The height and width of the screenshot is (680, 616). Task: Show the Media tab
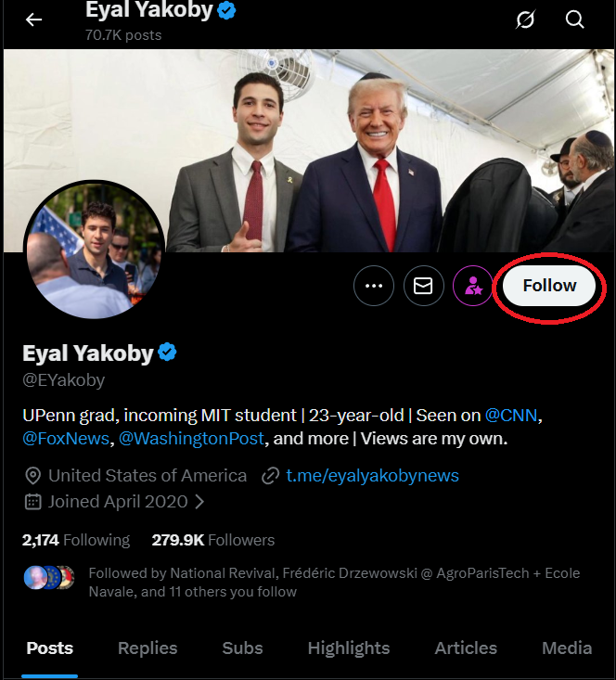click(567, 648)
